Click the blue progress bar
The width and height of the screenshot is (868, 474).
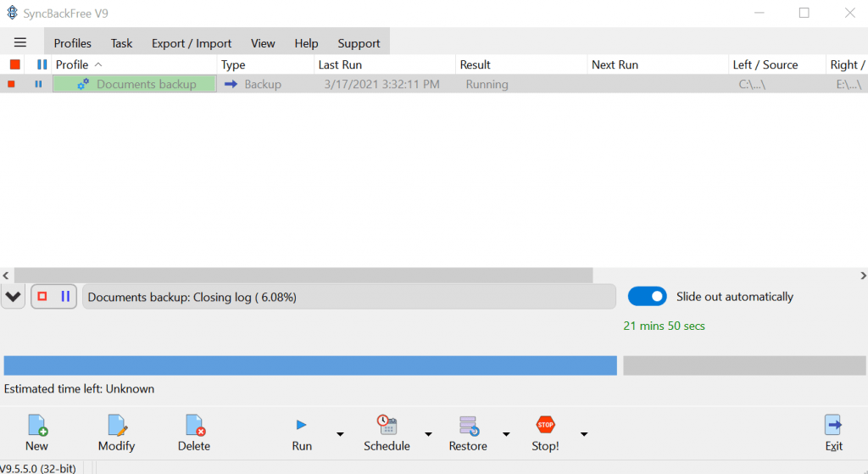click(x=310, y=365)
